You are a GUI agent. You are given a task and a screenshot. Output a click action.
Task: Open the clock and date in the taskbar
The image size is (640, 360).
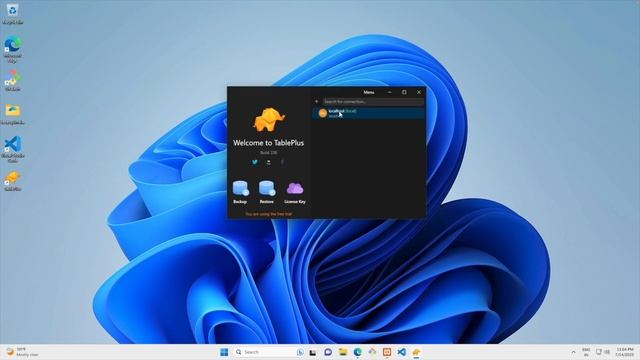point(625,352)
